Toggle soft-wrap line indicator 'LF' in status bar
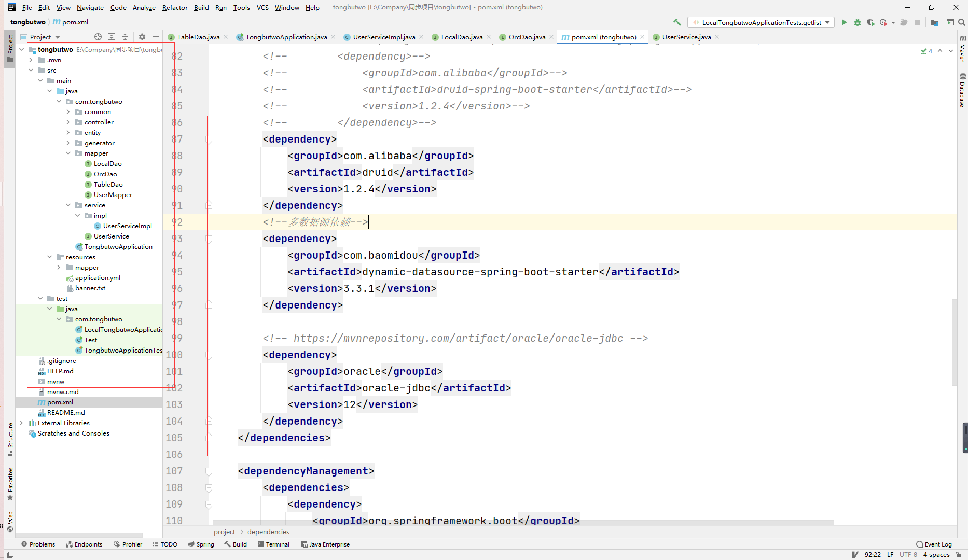This screenshot has height=560, width=968. 890,554
